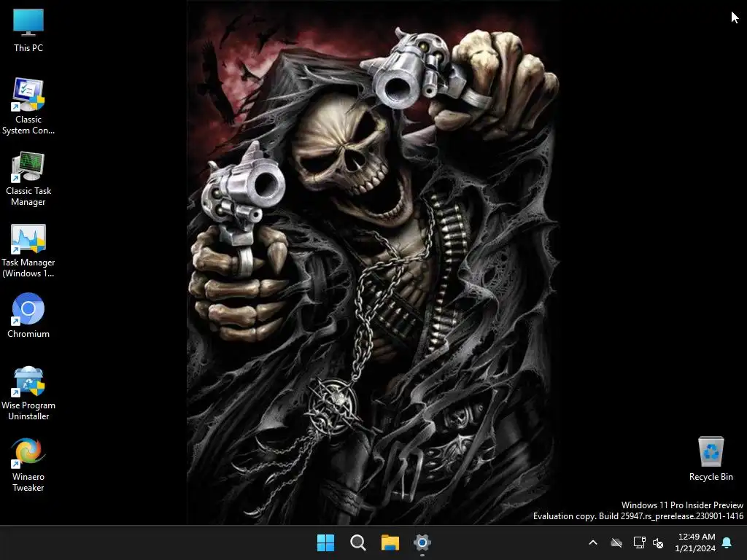Open taskbar Search
The height and width of the screenshot is (560, 747).
tap(357, 542)
